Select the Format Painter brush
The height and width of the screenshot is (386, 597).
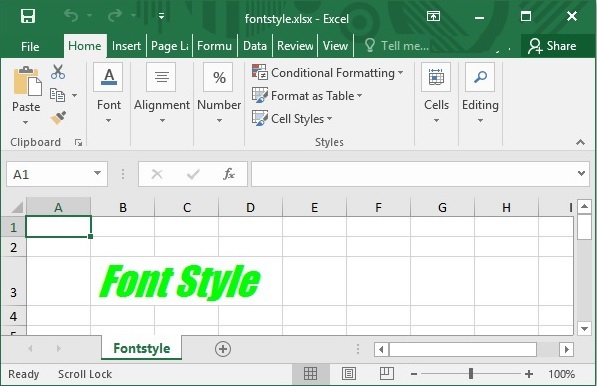(x=58, y=118)
